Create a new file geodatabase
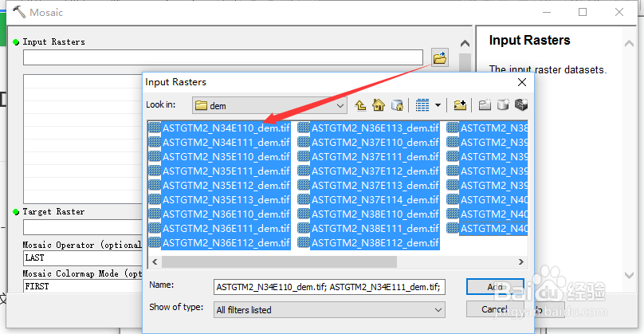This screenshot has height=334, width=644. [x=503, y=105]
